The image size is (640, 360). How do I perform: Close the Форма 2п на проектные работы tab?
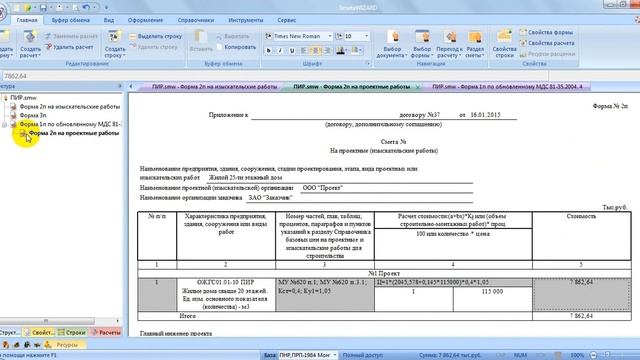418,87
